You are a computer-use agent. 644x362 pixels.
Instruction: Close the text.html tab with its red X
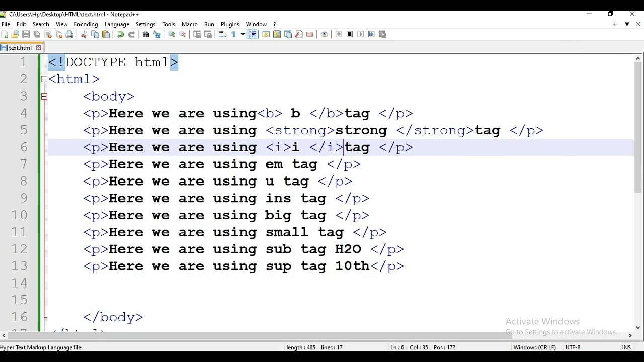coord(39,48)
